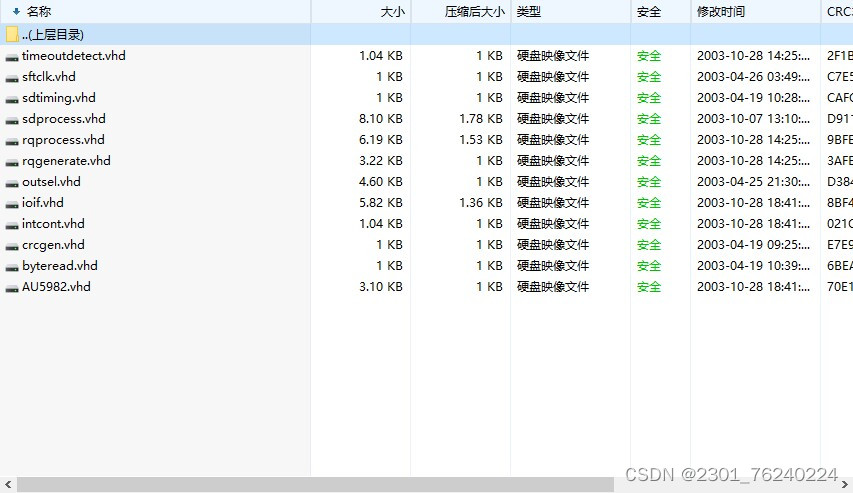This screenshot has width=853, height=493.
Task: Select the file sftclk.vhd
Action: click(48, 77)
